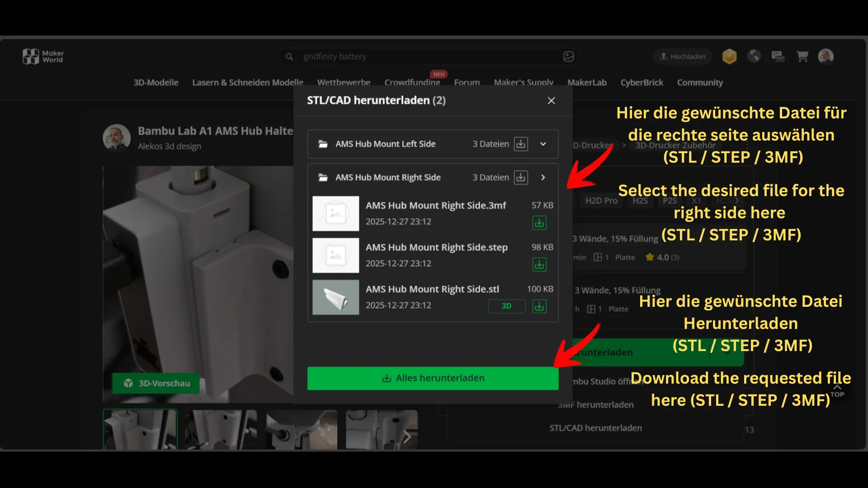Open the messages icon in header

tap(778, 56)
